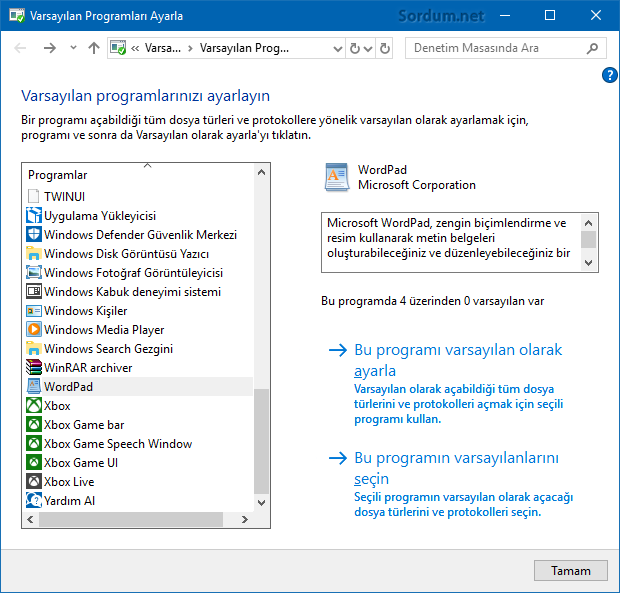Click the Tamam button

pyautogui.click(x=571, y=570)
